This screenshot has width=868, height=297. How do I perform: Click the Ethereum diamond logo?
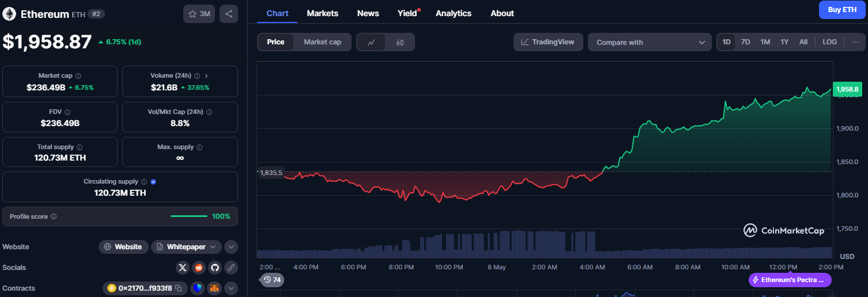9,14
